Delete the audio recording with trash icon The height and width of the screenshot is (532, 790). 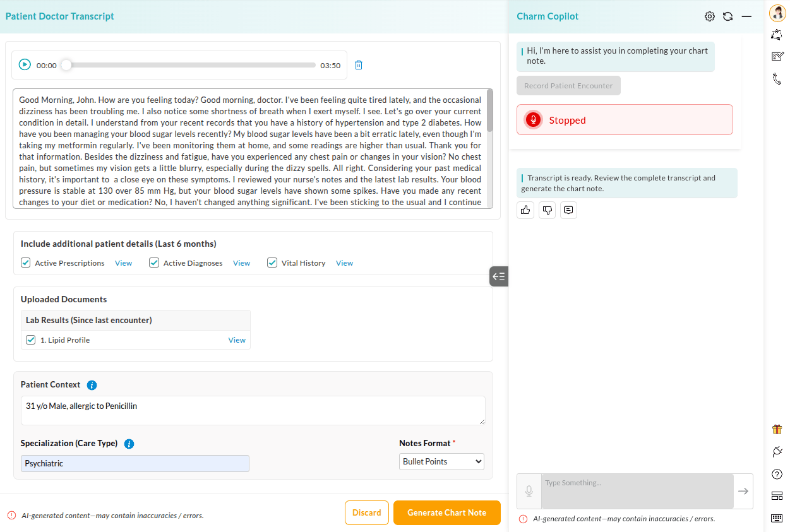click(x=359, y=65)
